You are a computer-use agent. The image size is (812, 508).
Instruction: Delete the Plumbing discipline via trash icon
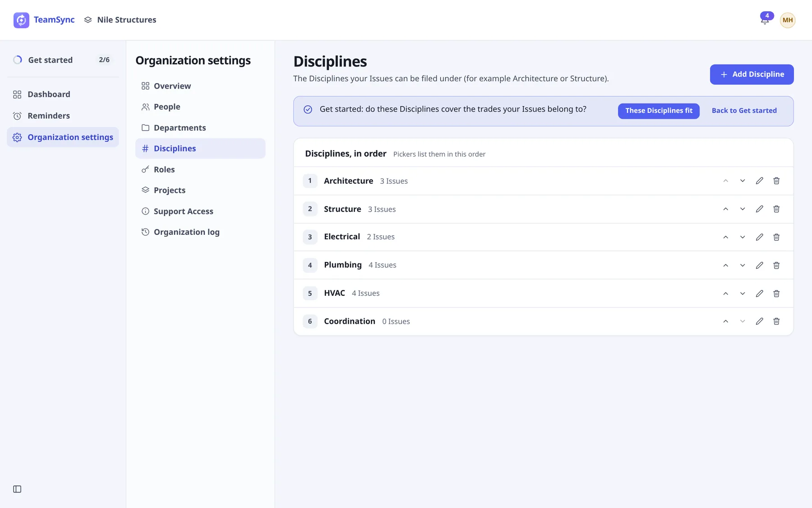click(776, 265)
